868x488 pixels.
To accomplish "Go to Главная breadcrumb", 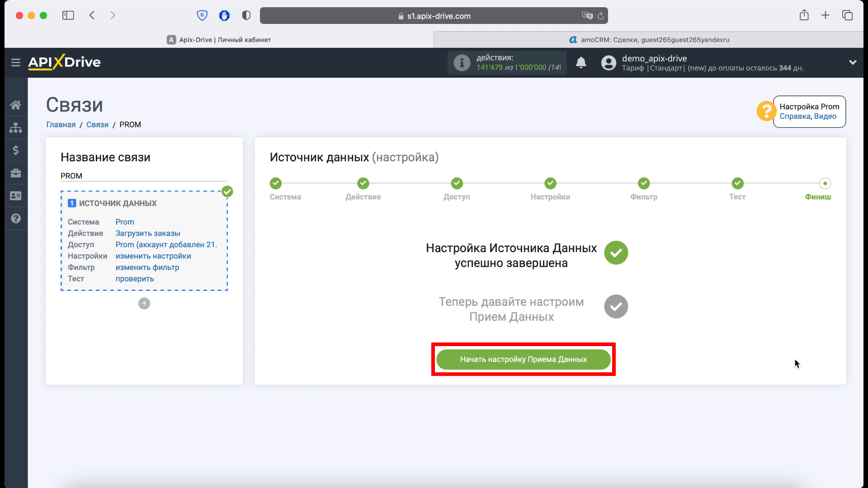I will coord(61,125).
